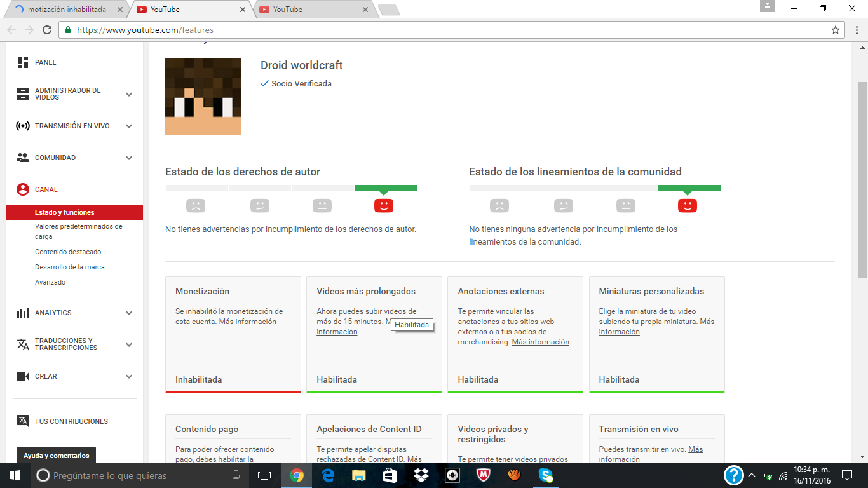Click the TUS CONTRIBUCIONES sidebar link
This screenshot has width=868, height=488.
pos(71,421)
